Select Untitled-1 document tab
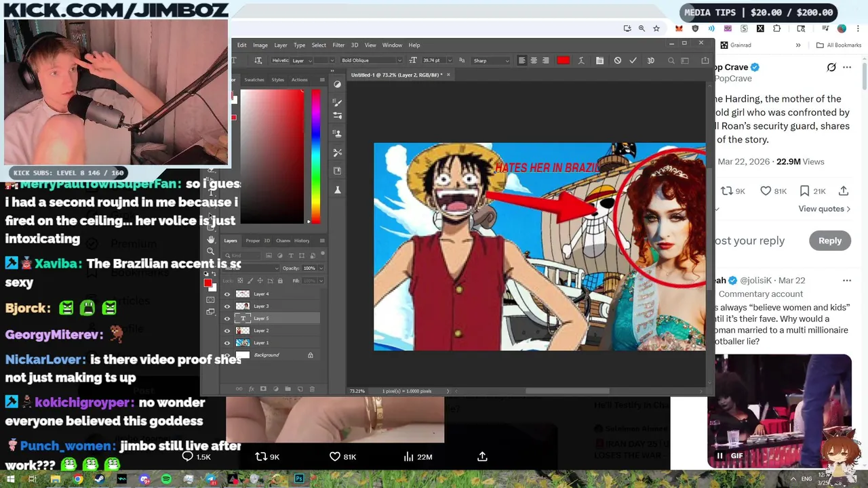 point(397,75)
